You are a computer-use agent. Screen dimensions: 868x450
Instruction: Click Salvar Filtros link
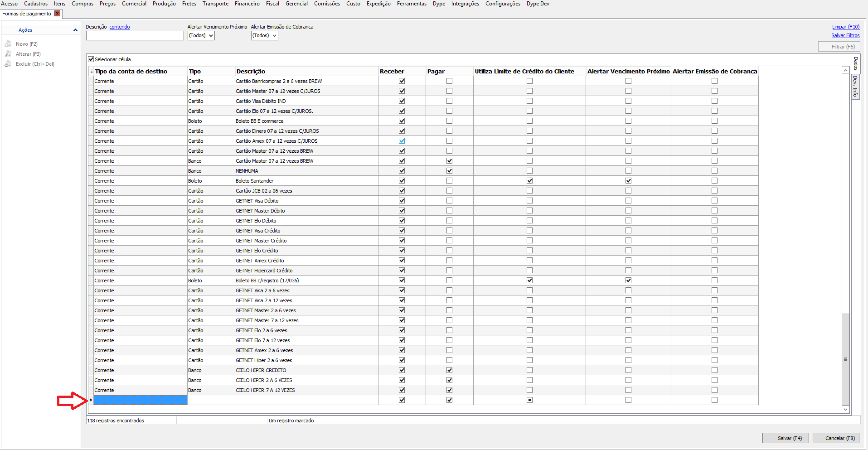[845, 35]
